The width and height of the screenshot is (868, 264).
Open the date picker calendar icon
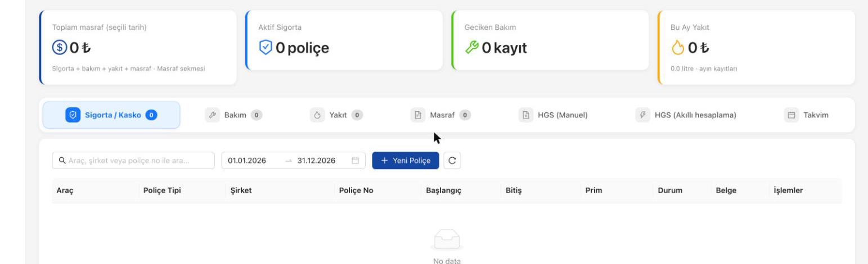click(355, 161)
